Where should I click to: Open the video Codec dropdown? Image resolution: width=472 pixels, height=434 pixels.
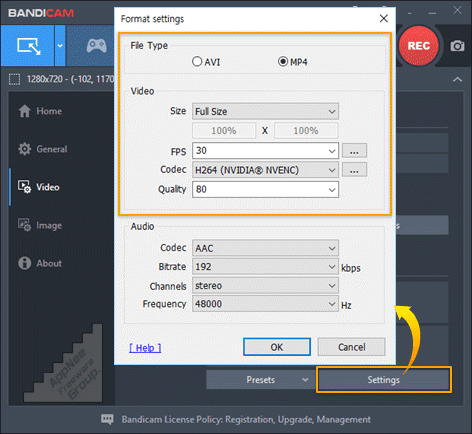pos(265,170)
